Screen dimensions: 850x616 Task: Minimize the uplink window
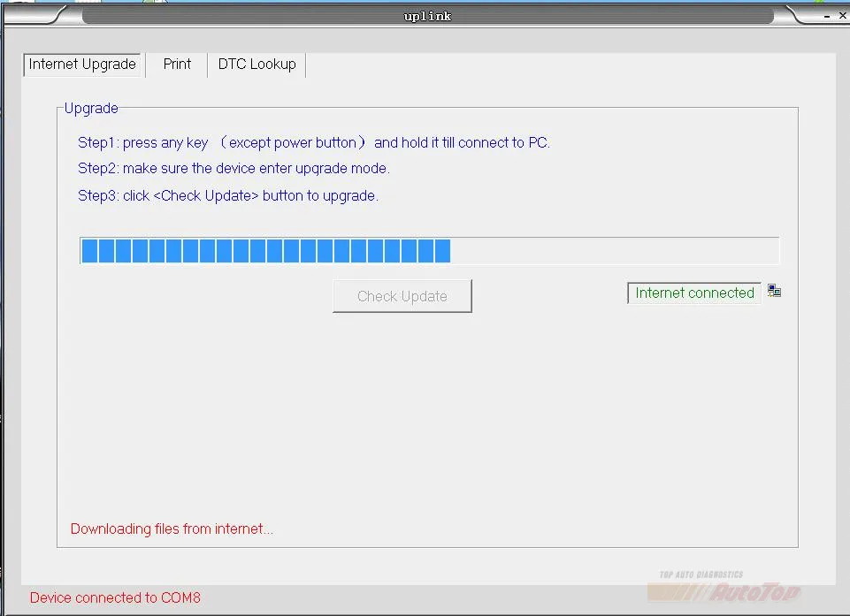tap(827, 16)
